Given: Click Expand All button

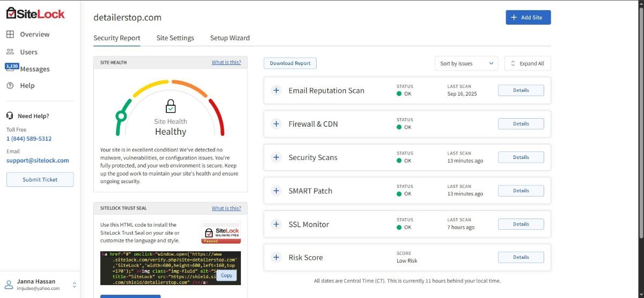Looking at the screenshot, I should point(528,63).
